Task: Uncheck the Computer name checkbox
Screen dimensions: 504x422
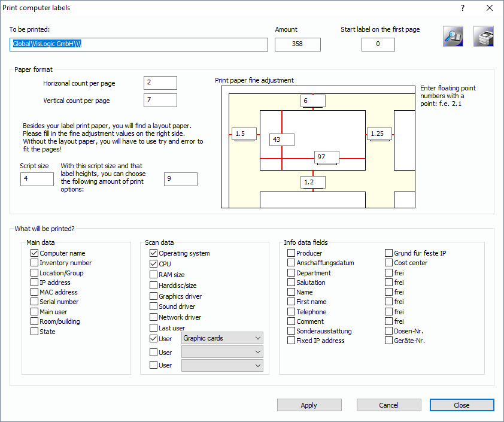Action: (35, 253)
